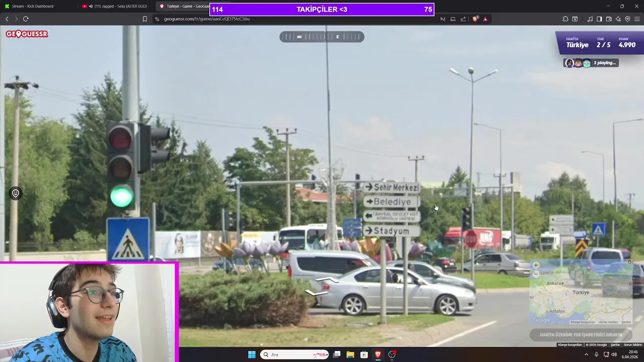Click the microphone tray icon
Image resolution: width=644 pixels, height=362 pixels.
click(597, 354)
